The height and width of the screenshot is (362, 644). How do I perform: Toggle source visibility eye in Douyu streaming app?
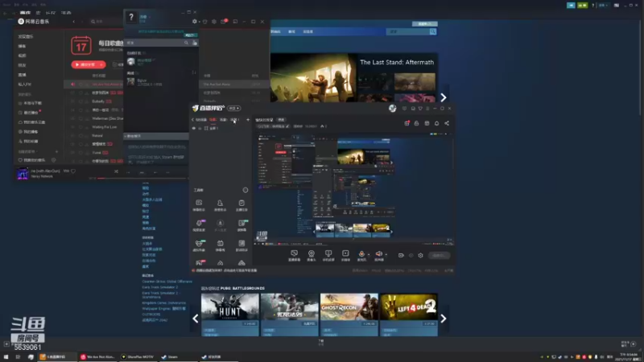point(194,129)
